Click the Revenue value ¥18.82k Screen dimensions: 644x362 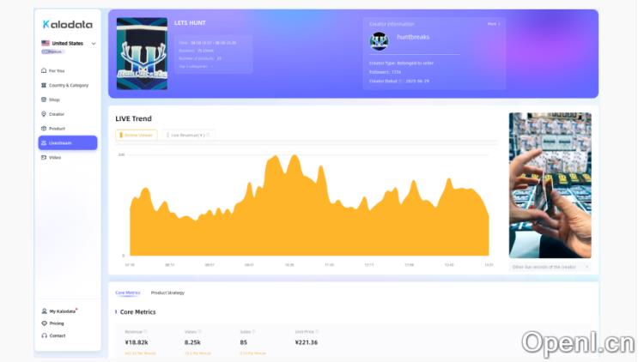pos(137,342)
